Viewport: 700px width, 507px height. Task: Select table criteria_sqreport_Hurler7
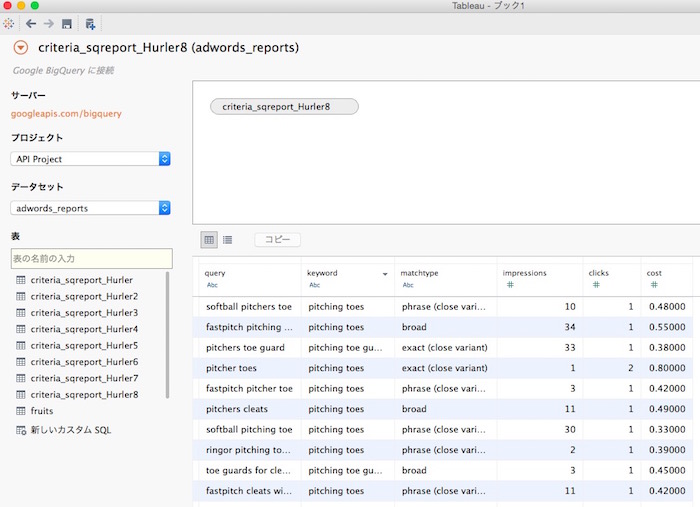tap(84, 378)
